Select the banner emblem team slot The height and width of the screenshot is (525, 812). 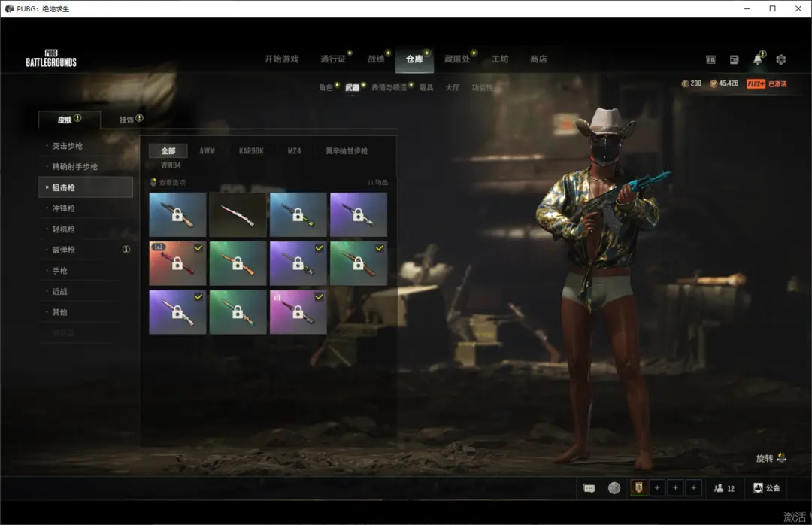pos(639,487)
